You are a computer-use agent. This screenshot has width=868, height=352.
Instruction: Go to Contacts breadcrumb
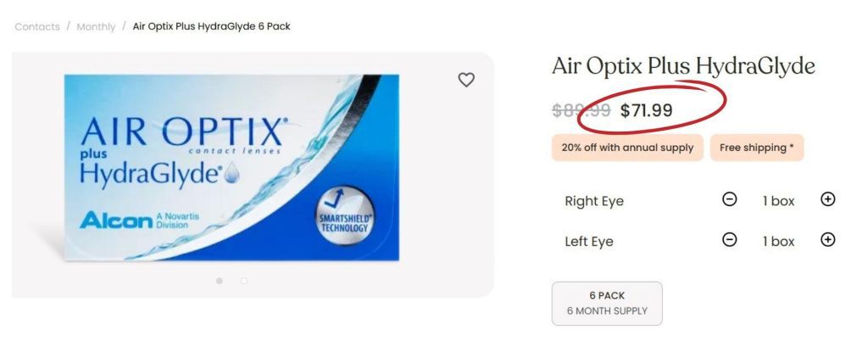(x=37, y=26)
